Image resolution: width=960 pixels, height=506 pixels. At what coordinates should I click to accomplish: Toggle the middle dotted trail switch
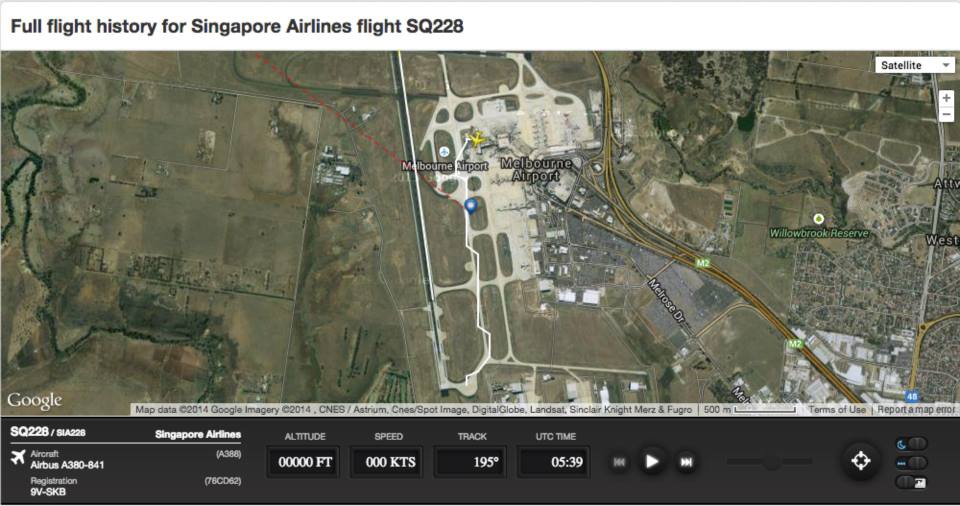[x=911, y=463]
